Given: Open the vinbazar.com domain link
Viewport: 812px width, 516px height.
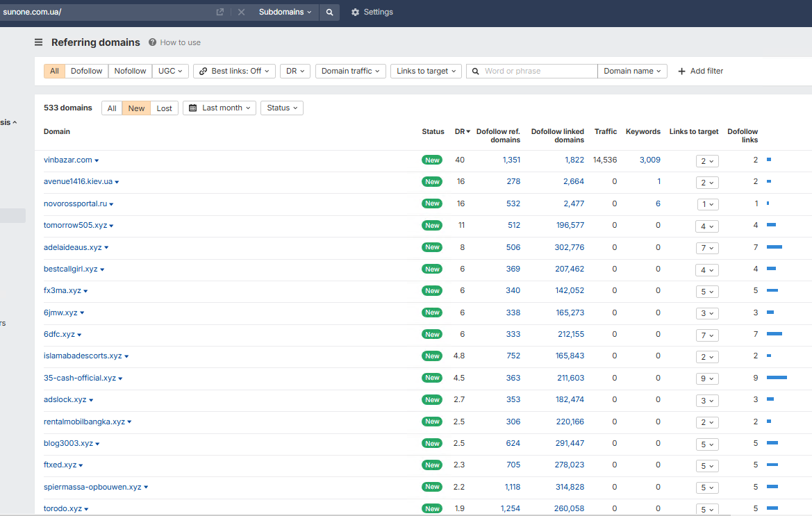Looking at the screenshot, I should pyautogui.click(x=68, y=160).
